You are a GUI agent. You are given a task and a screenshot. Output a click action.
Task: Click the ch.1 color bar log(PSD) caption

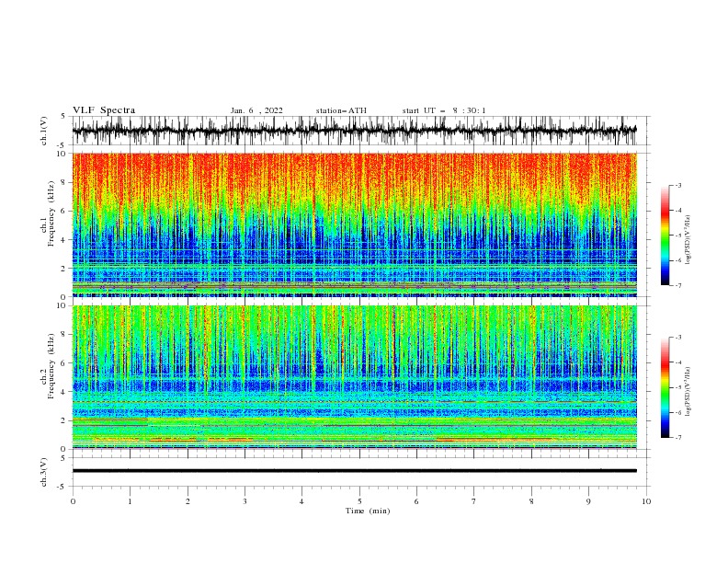(x=688, y=240)
